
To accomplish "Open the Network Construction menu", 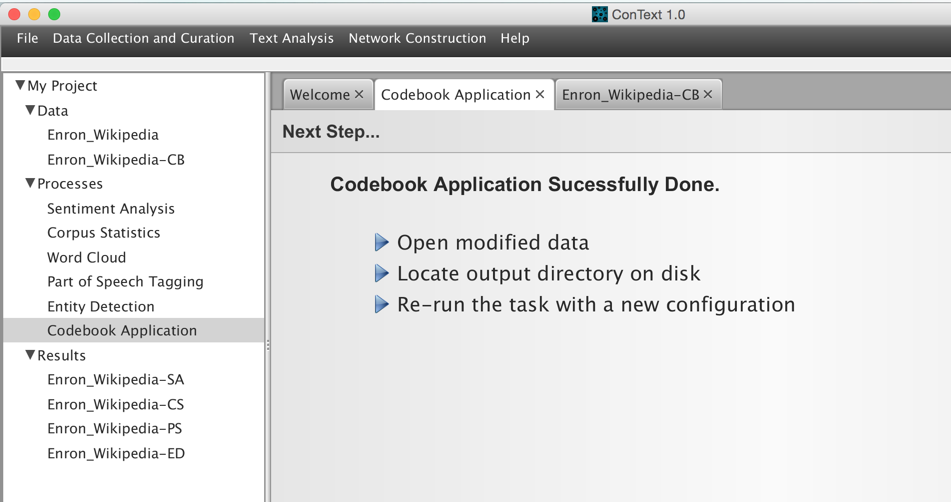I will click(x=417, y=38).
